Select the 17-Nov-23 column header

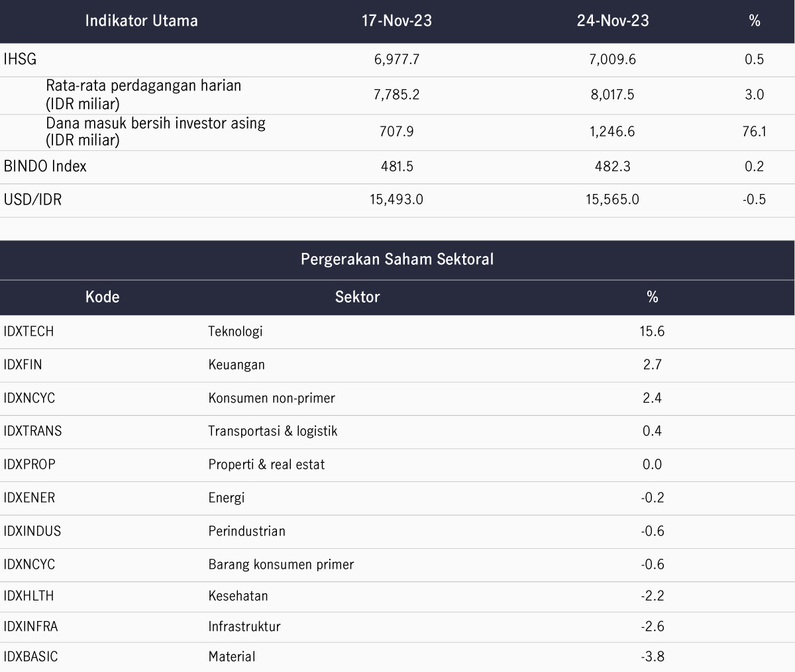pyautogui.click(x=396, y=21)
